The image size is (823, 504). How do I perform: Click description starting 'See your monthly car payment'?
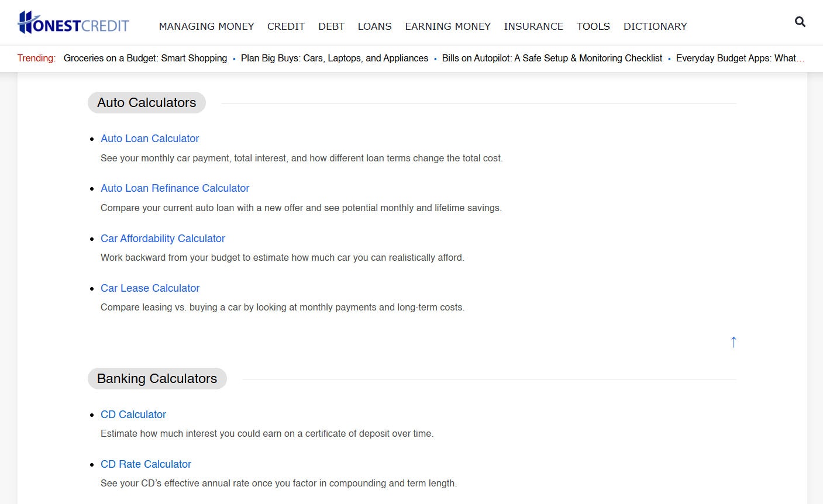coord(302,158)
